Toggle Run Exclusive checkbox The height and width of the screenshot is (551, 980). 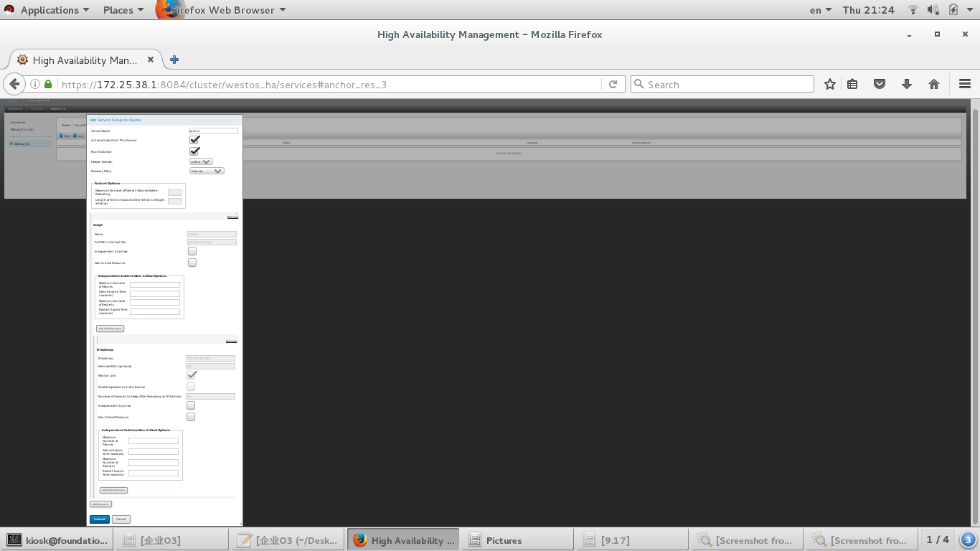click(194, 151)
